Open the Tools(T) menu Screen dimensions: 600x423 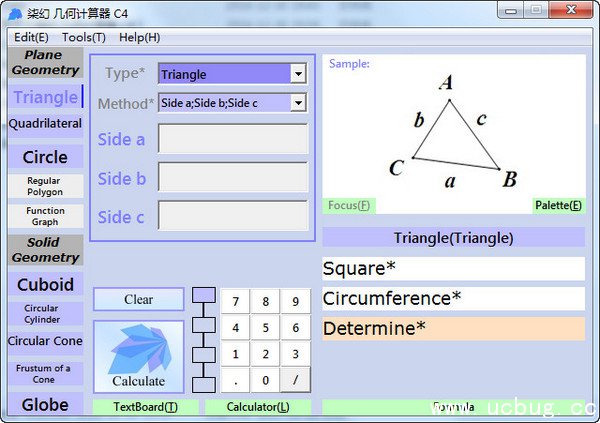click(84, 38)
